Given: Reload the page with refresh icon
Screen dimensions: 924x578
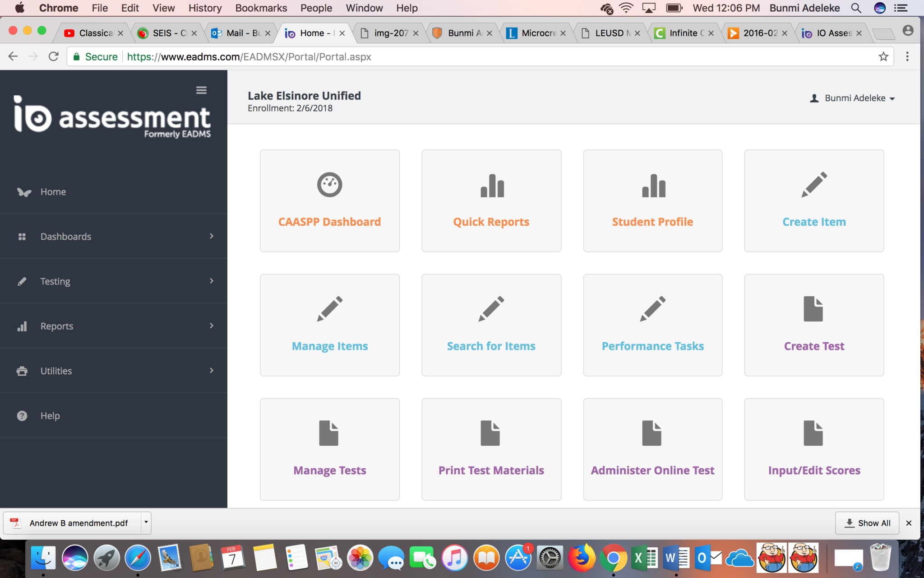Looking at the screenshot, I should tap(54, 56).
